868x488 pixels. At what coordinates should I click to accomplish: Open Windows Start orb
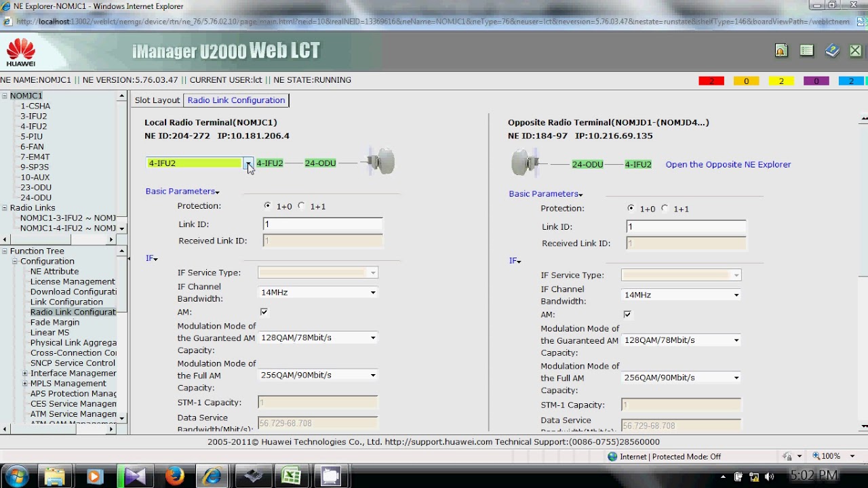point(15,476)
